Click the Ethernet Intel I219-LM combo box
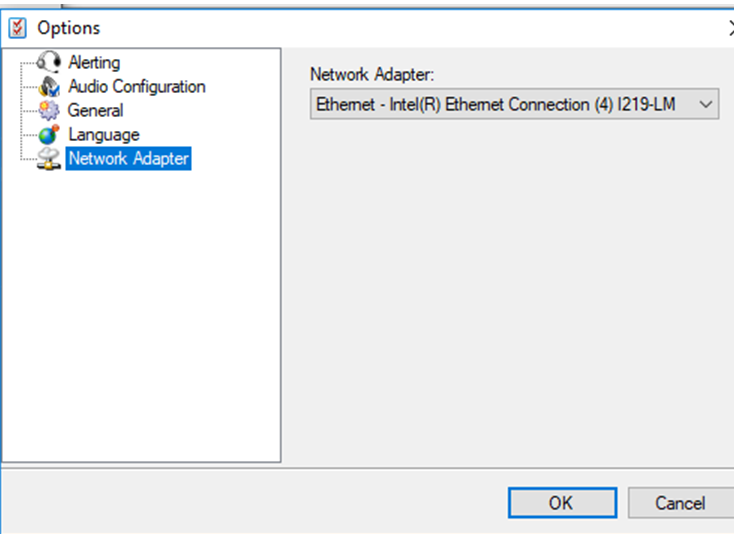 pyautogui.click(x=500, y=104)
